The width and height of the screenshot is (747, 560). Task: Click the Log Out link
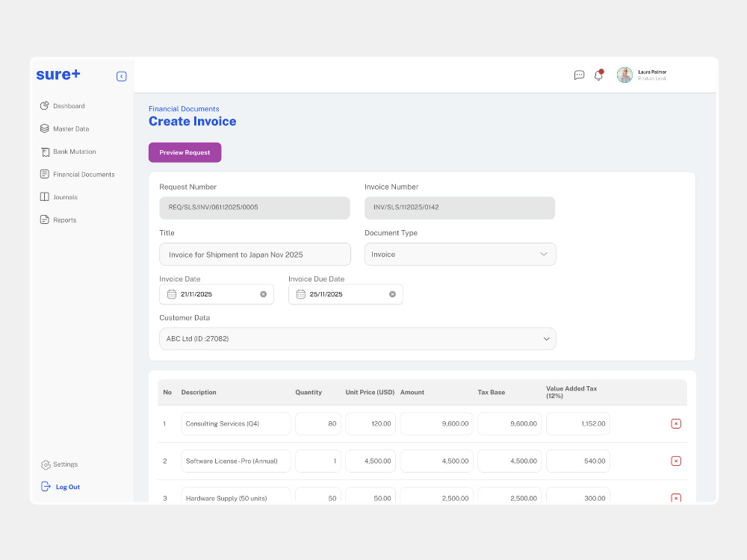tap(68, 487)
